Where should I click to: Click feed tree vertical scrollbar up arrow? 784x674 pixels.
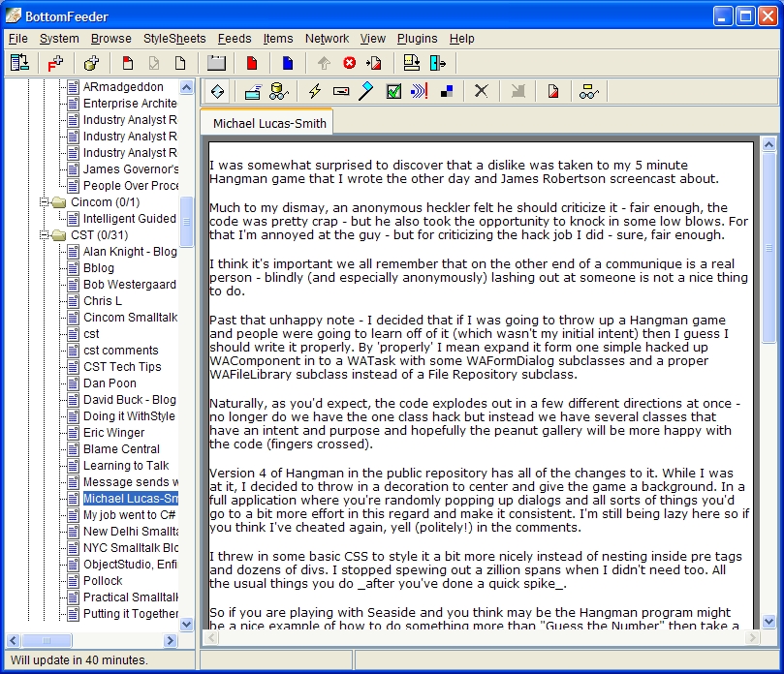[186, 87]
